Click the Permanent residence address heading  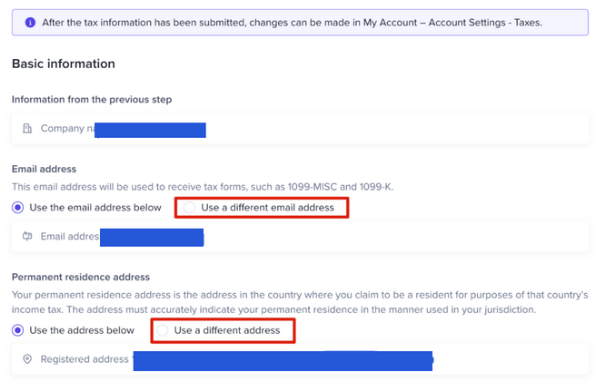pos(81,277)
